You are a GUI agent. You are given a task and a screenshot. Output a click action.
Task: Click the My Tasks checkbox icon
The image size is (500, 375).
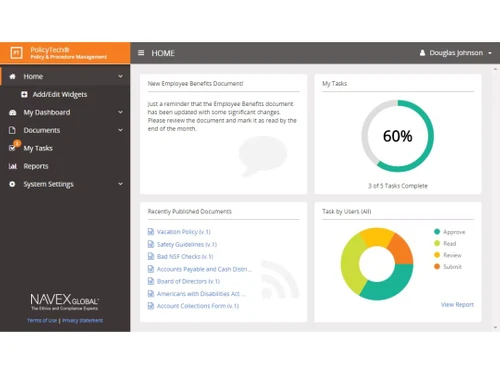12,148
